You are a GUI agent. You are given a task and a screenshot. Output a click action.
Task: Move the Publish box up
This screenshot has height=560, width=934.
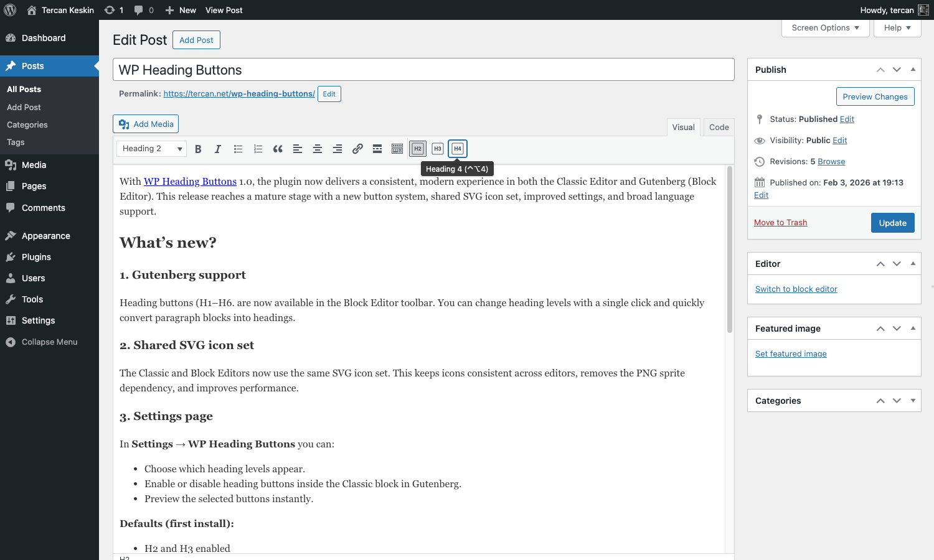pyautogui.click(x=880, y=70)
